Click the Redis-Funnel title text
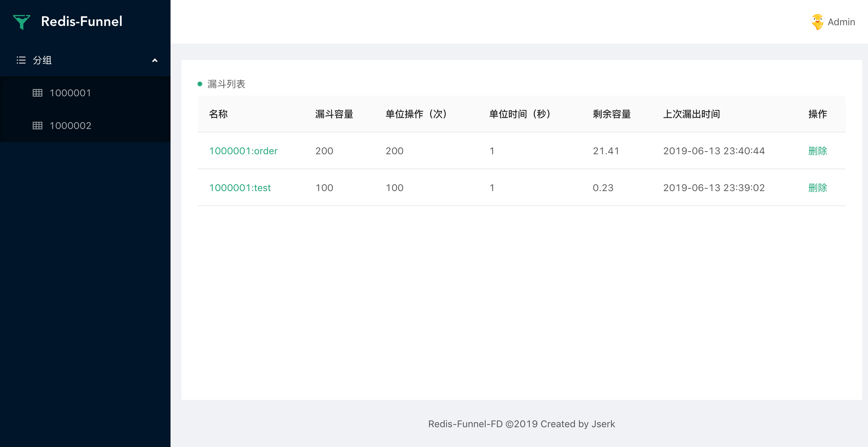The width and height of the screenshot is (868, 447). [x=82, y=21]
